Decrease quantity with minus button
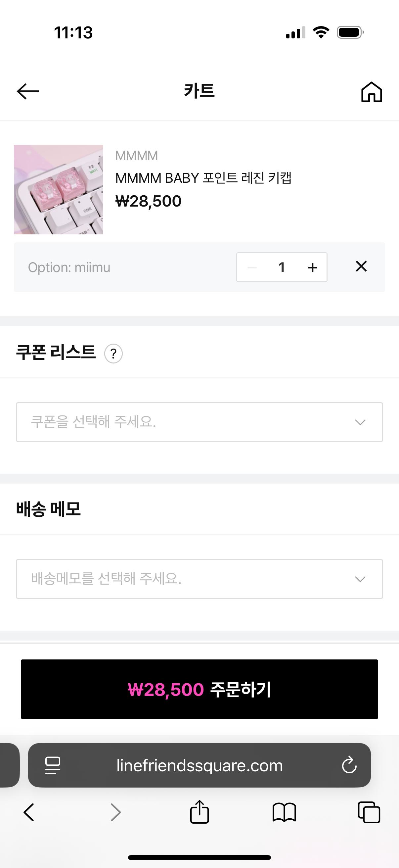 (x=252, y=267)
